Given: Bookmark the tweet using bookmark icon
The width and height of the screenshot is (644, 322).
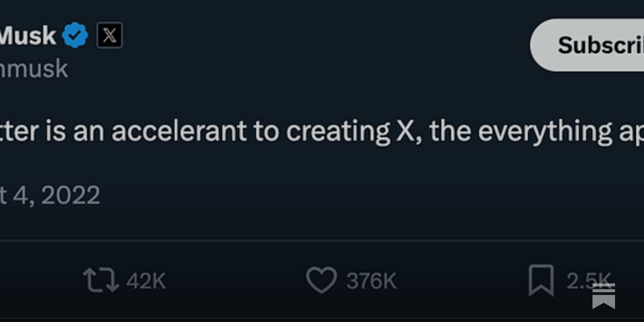Looking at the screenshot, I should tap(541, 280).
